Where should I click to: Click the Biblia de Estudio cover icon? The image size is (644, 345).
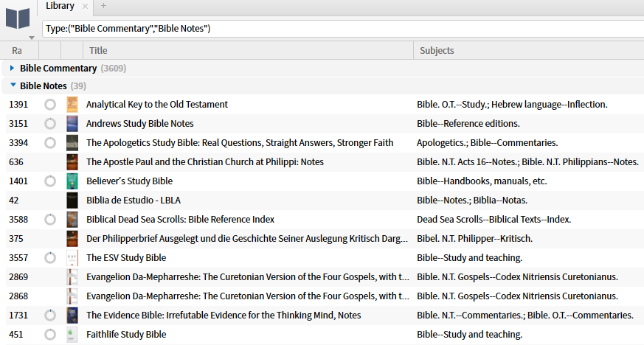72,201
